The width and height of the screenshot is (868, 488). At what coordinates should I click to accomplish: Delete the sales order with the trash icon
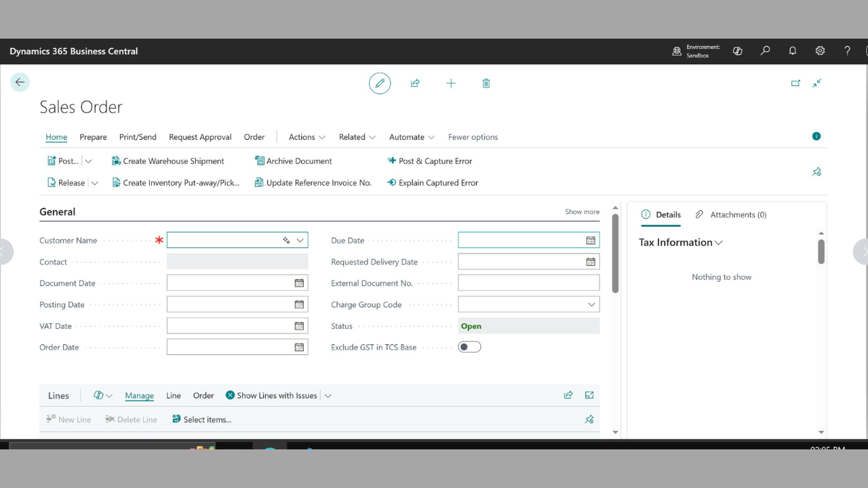486,83
